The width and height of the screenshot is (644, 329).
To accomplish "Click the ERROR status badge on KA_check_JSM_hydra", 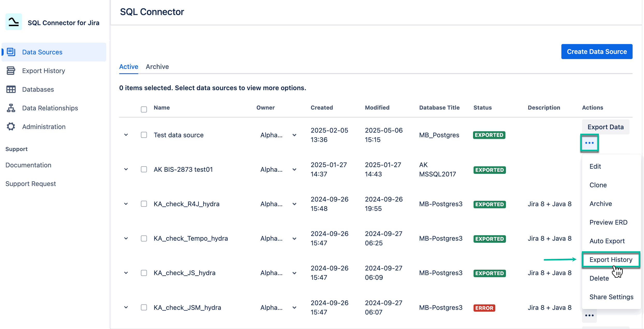I will point(484,308).
